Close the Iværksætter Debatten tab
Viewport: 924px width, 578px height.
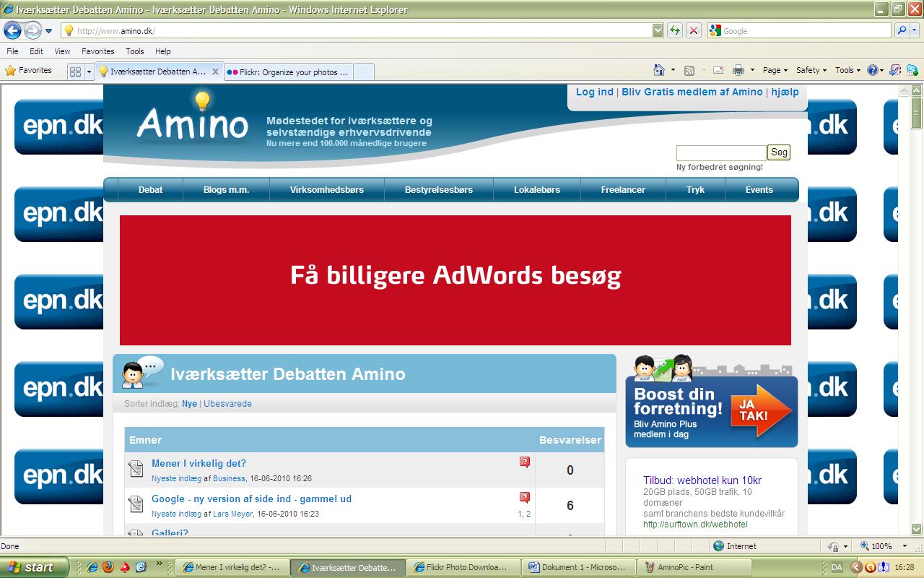click(x=215, y=72)
